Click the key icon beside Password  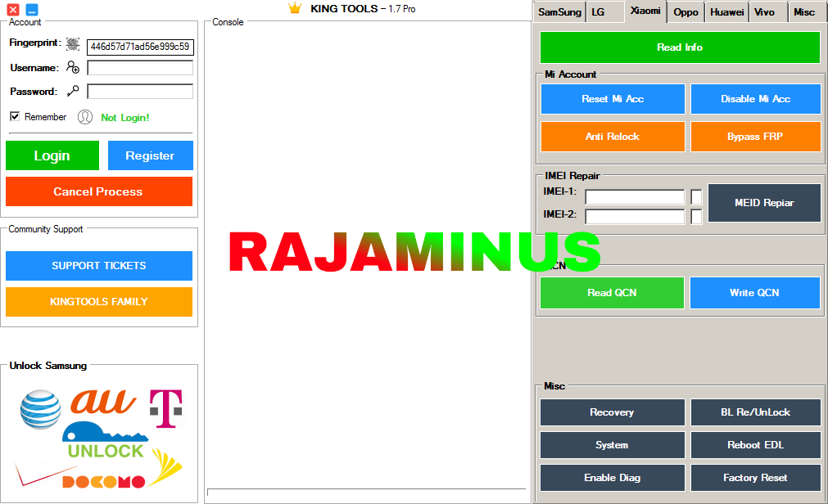click(x=73, y=91)
